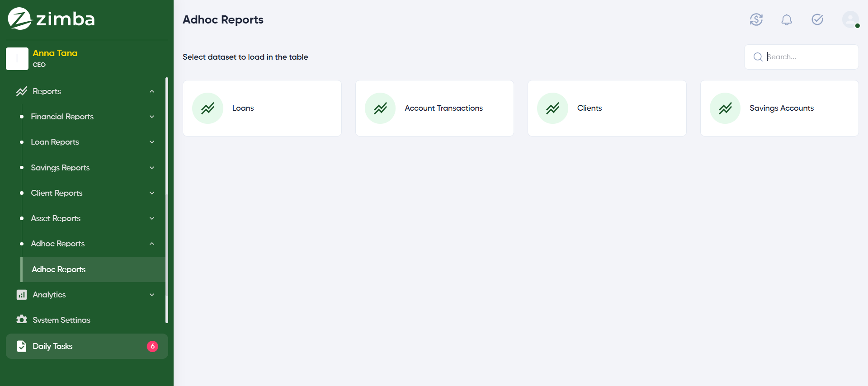
Task: Click the System Settings gear icon
Action: [22, 320]
